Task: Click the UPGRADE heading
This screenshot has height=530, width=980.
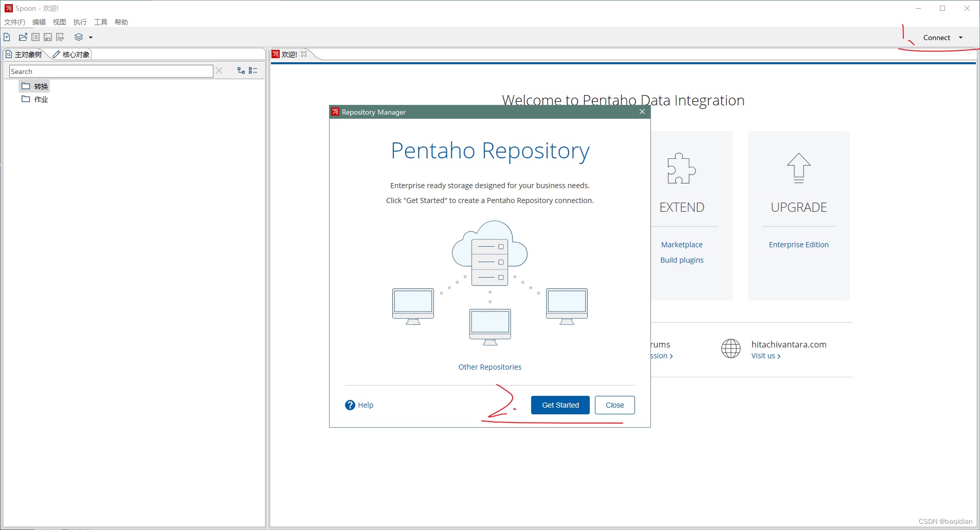Action: point(798,207)
